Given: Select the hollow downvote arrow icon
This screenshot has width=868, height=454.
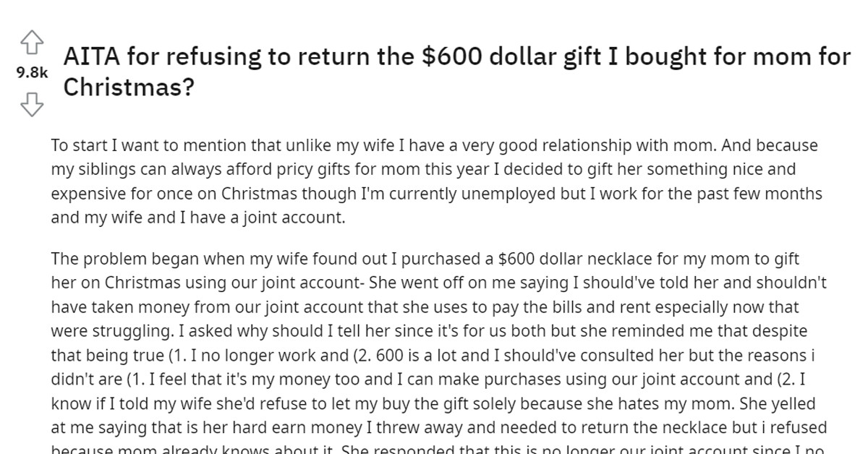Looking at the screenshot, I should tap(30, 105).
